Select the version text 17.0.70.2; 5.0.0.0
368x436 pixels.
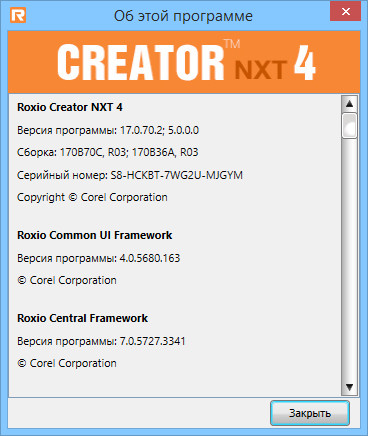point(159,130)
